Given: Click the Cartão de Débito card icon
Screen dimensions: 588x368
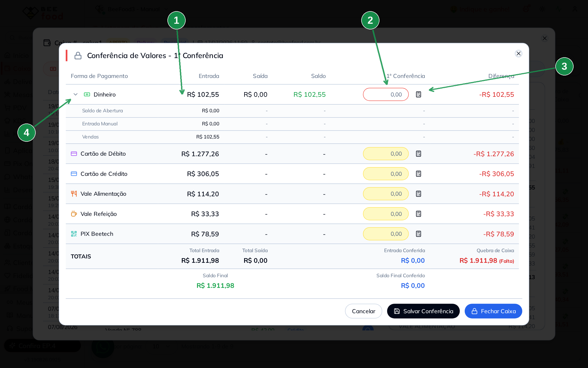Looking at the screenshot, I should [74, 154].
